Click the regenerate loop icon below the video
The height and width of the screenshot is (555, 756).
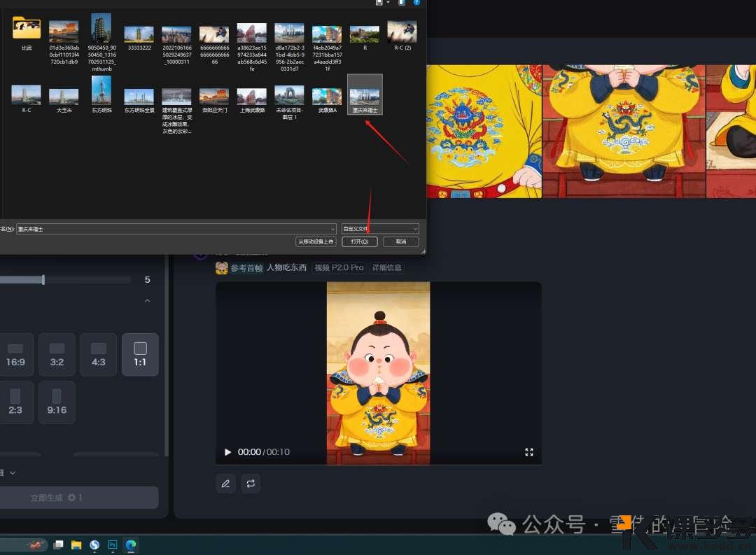(x=250, y=483)
